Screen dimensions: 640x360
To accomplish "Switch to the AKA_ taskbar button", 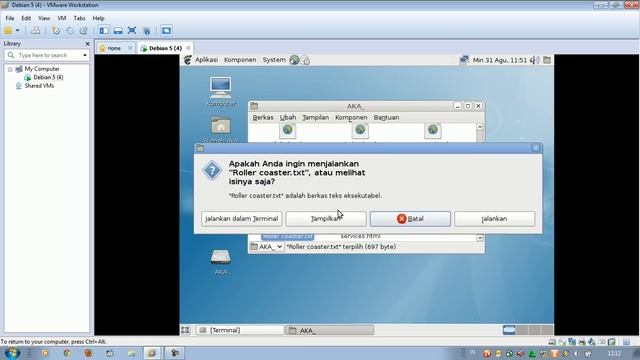I will click(x=330, y=330).
